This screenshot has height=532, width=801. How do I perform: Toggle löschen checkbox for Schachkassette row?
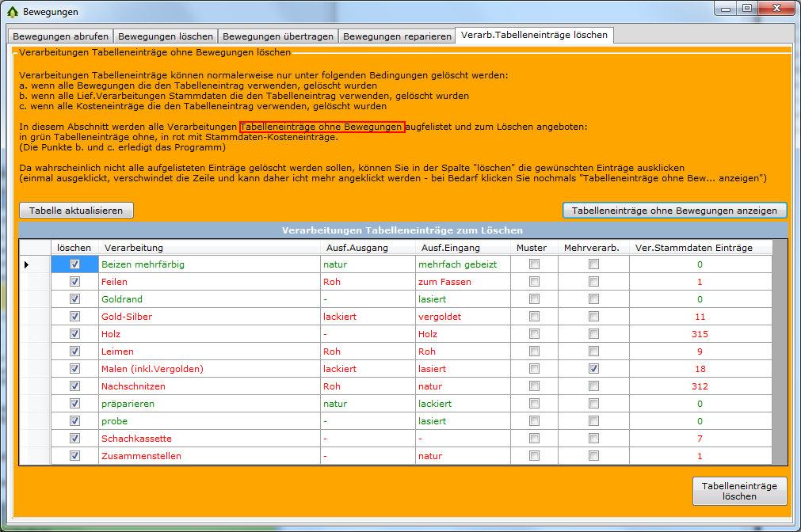point(74,439)
